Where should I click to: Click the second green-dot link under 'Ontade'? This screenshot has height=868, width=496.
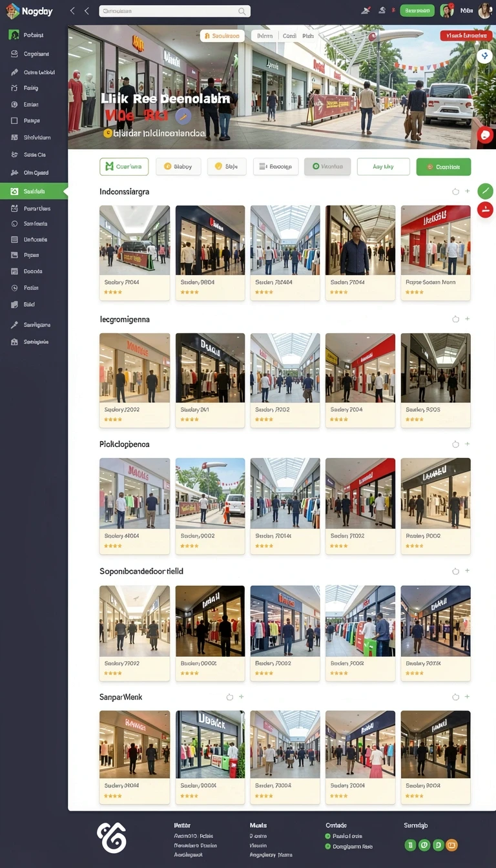point(349,846)
